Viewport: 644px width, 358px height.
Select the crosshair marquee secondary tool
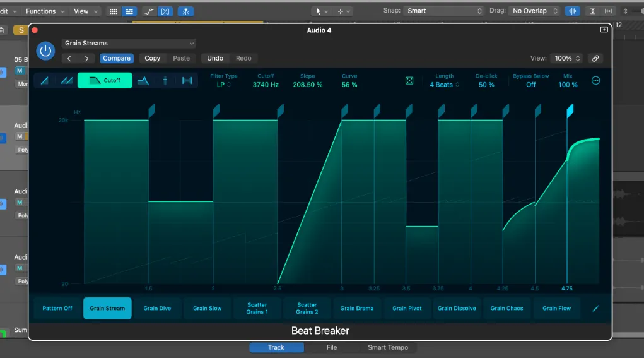coord(340,11)
